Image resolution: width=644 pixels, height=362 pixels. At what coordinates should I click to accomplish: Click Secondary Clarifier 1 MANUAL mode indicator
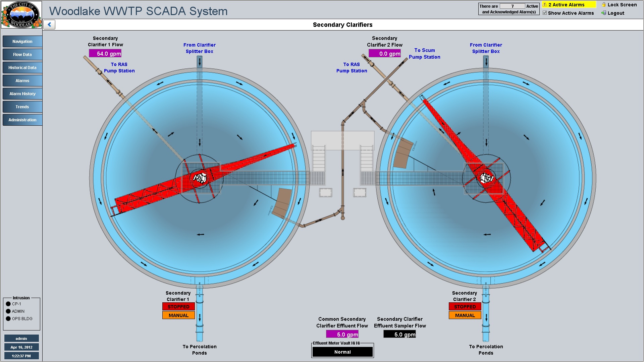(178, 315)
